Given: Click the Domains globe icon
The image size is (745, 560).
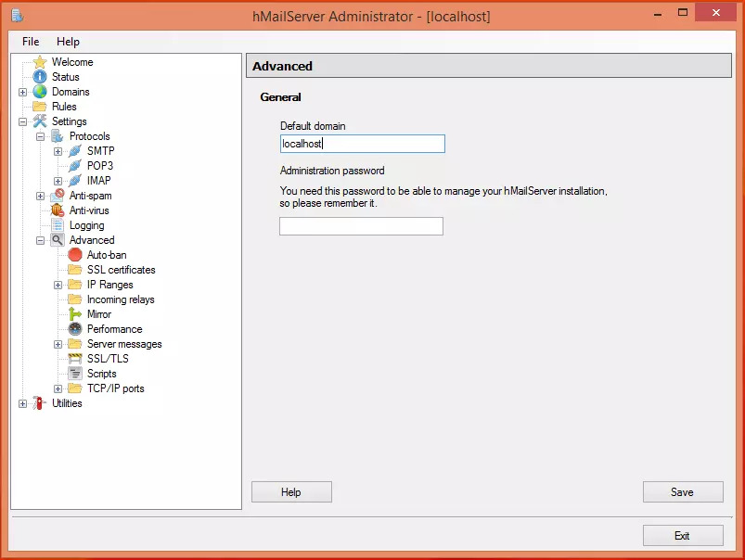Looking at the screenshot, I should pos(40,92).
